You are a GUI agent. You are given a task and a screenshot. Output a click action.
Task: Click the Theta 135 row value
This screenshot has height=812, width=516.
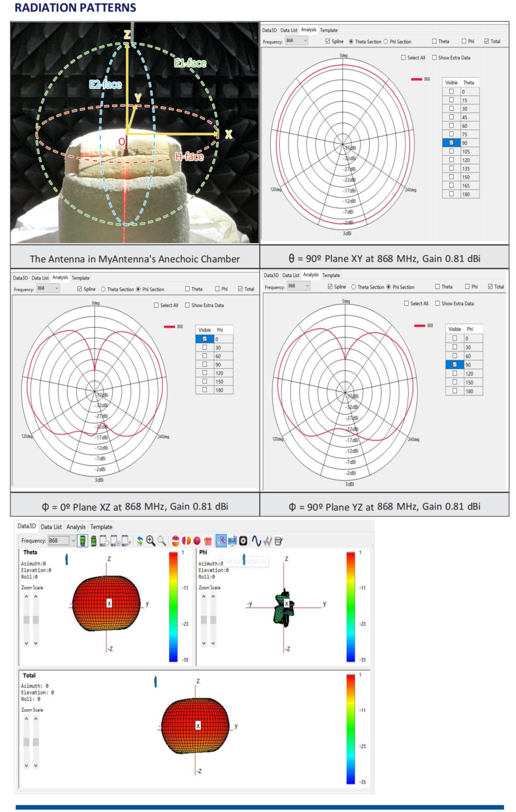pos(470,169)
